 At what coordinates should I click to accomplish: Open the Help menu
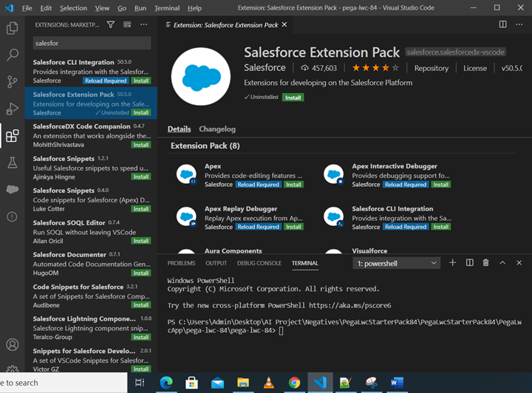194,8
